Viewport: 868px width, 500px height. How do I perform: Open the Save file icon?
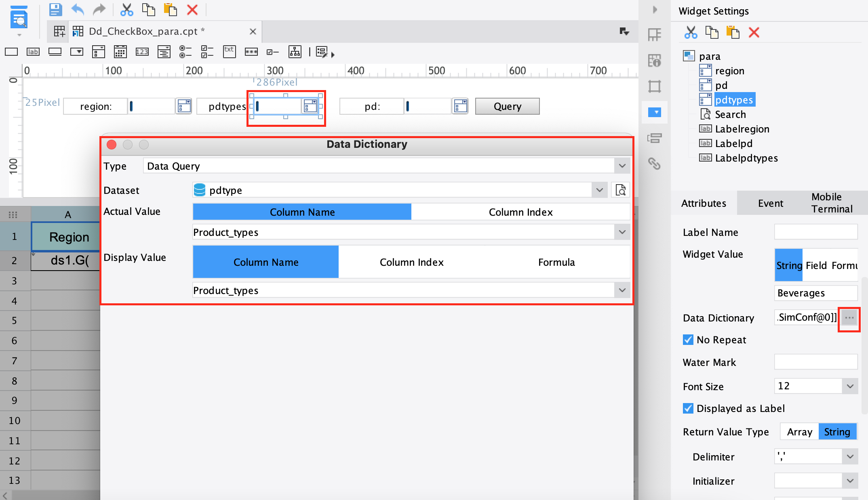point(56,9)
